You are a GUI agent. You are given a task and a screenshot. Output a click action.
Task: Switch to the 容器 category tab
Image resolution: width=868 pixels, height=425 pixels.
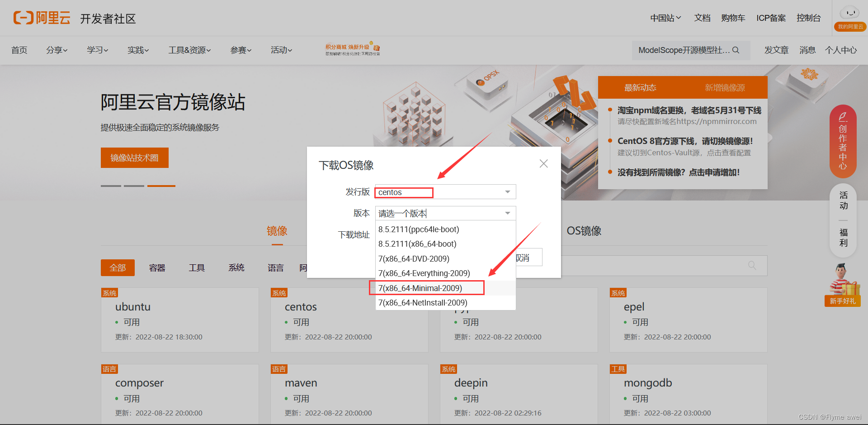coord(157,267)
